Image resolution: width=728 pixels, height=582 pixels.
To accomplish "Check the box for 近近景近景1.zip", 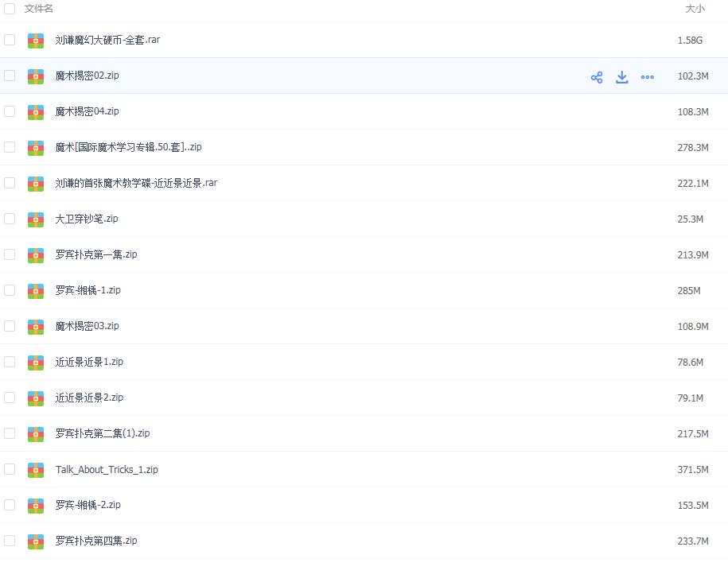I will 10,362.
